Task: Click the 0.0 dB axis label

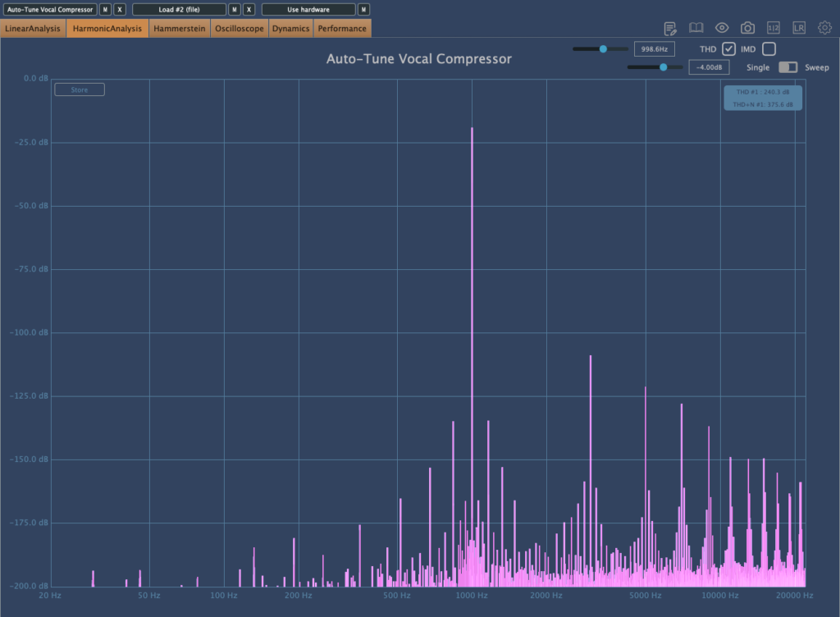Action: coord(36,78)
